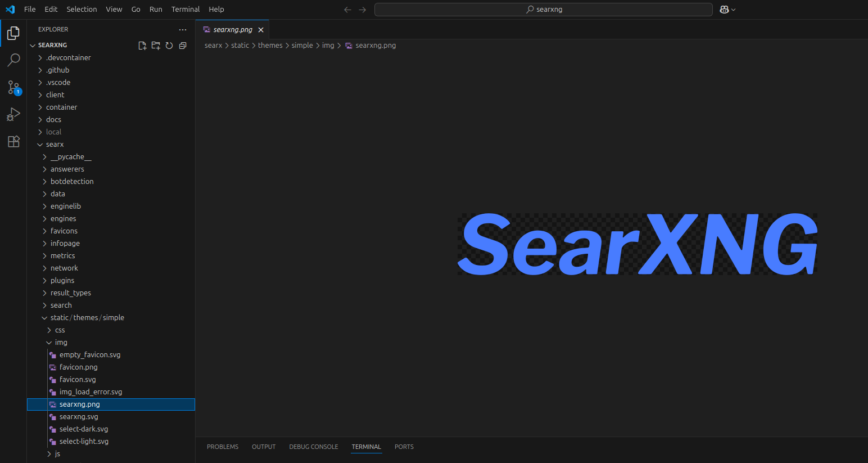Open the Copilot chat icon

pyautogui.click(x=724, y=10)
